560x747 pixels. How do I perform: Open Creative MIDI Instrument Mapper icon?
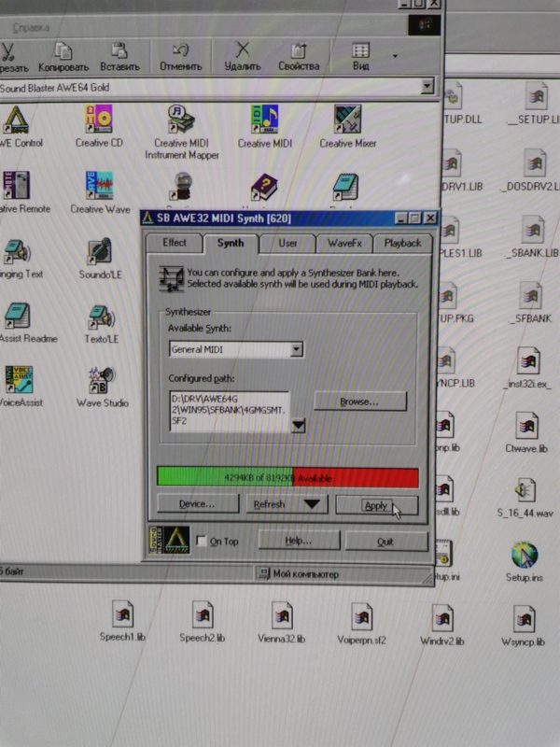(181, 120)
